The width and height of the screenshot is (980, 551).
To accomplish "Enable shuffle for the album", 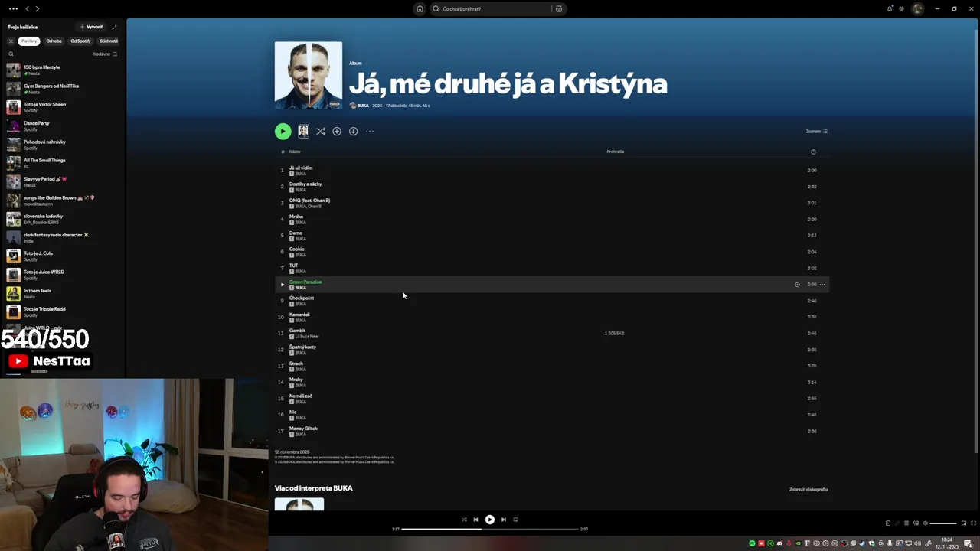I will tap(320, 131).
